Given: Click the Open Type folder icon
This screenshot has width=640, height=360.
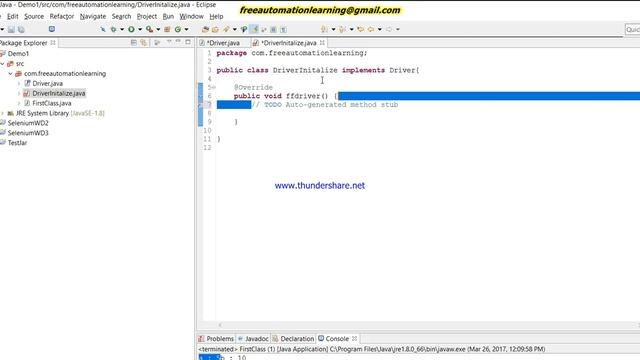Looking at the screenshot, I should pyautogui.click(x=205, y=29).
